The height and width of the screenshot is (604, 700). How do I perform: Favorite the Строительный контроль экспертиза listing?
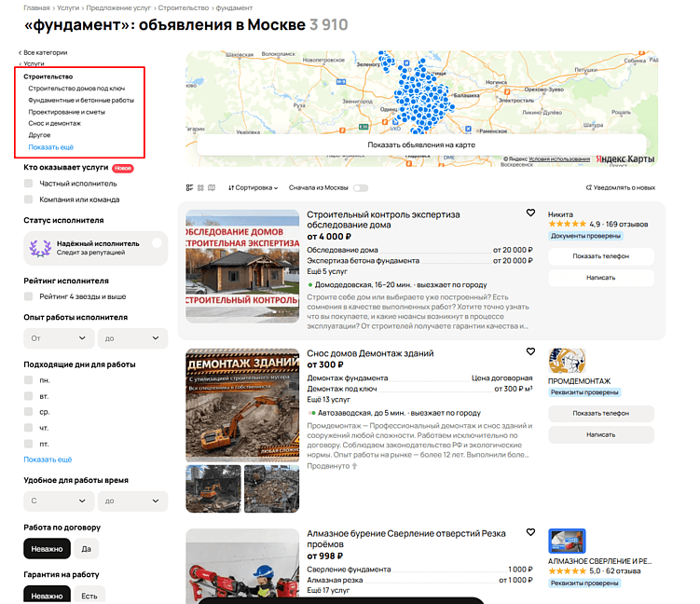tap(530, 213)
